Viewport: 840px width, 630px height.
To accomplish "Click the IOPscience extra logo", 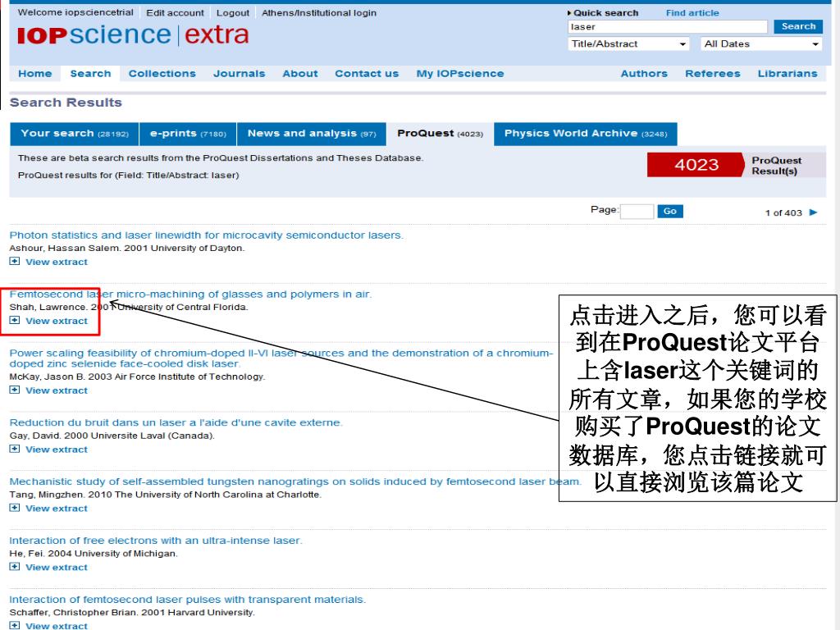I will (x=133, y=34).
